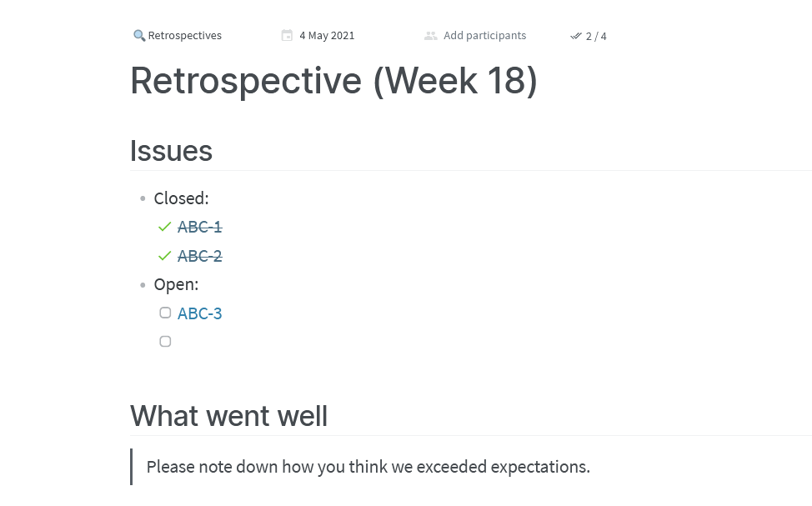Open the struck-through ABC-1 link

(x=199, y=227)
